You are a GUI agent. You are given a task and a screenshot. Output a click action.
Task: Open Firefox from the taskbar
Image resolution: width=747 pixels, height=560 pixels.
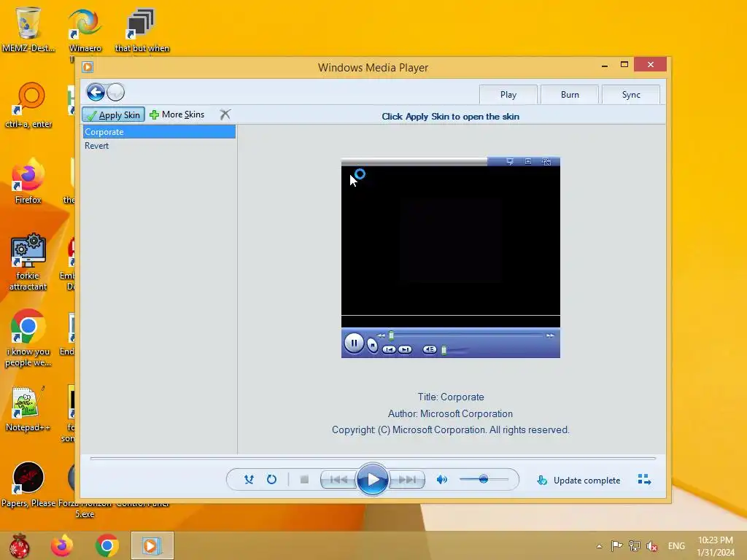62,545
